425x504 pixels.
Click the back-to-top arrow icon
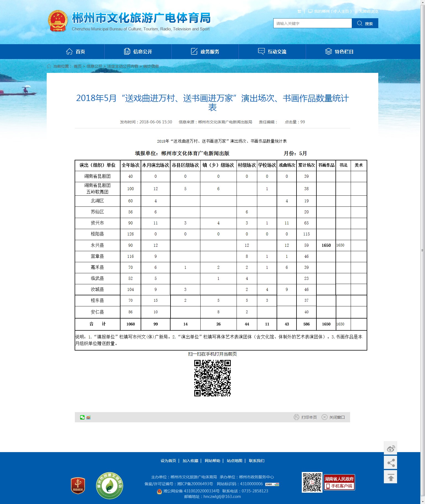click(x=390, y=477)
